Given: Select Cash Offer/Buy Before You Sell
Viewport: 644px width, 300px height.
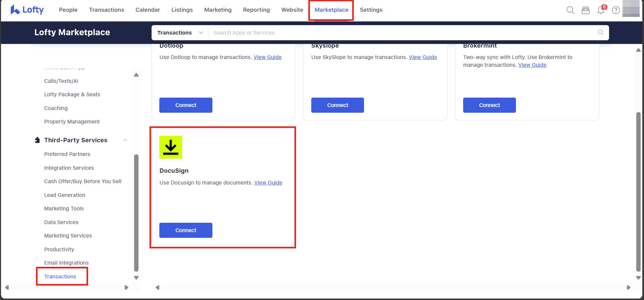Looking at the screenshot, I should pos(83,181).
